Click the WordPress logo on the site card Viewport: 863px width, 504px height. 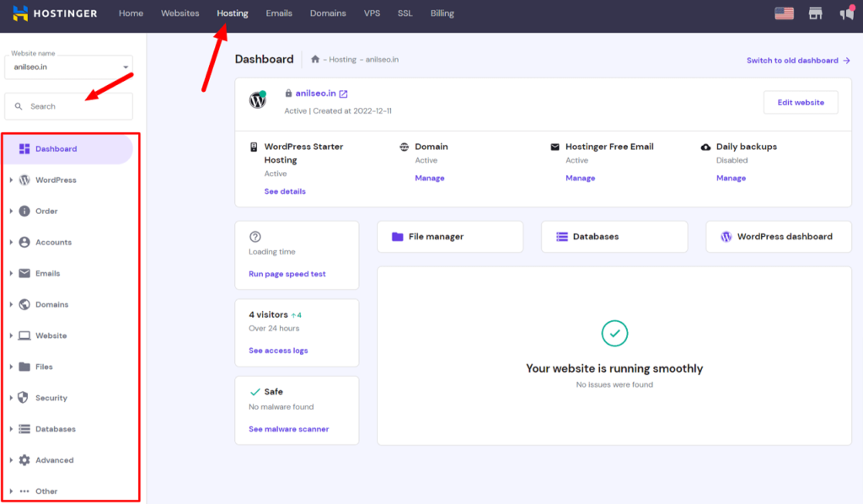(257, 98)
